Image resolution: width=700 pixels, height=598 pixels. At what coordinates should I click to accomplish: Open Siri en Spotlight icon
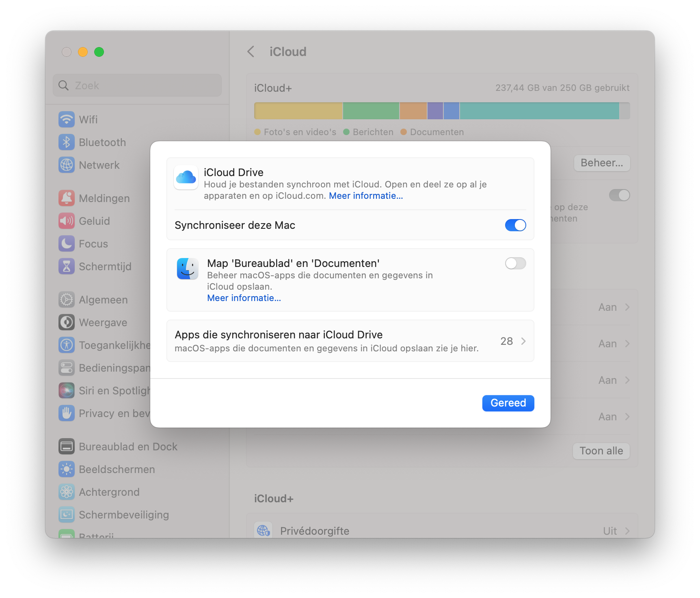click(x=67, y=390)
